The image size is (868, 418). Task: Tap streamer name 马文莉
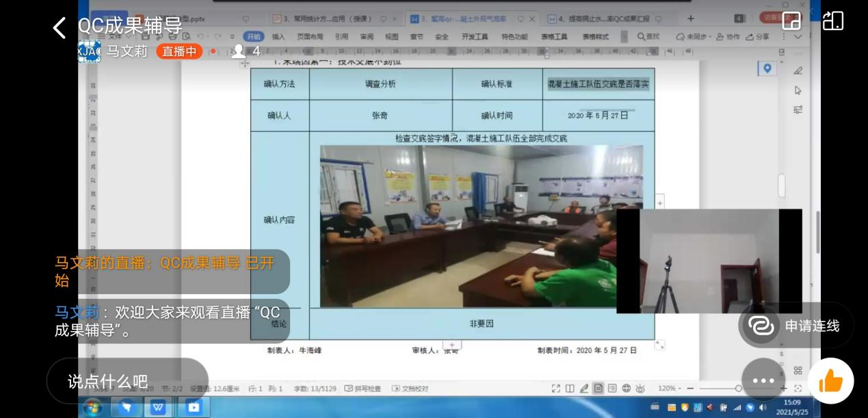(x=127, y=51)
